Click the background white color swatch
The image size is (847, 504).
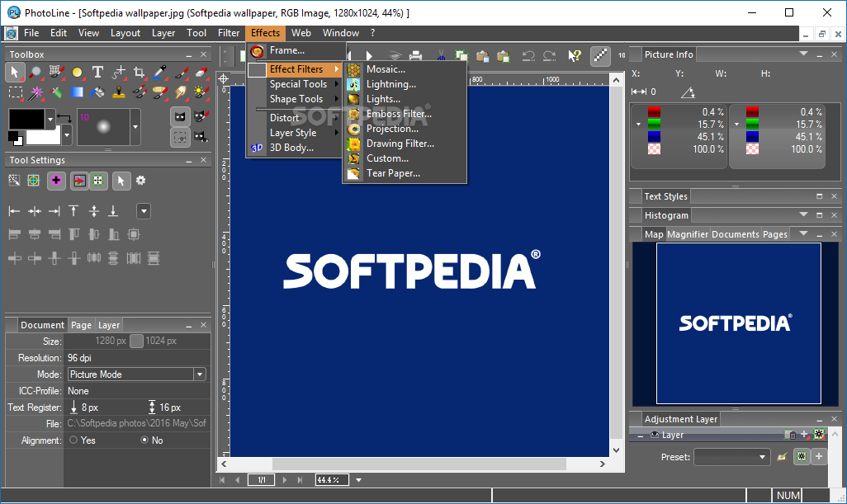(x=44, y=136)
